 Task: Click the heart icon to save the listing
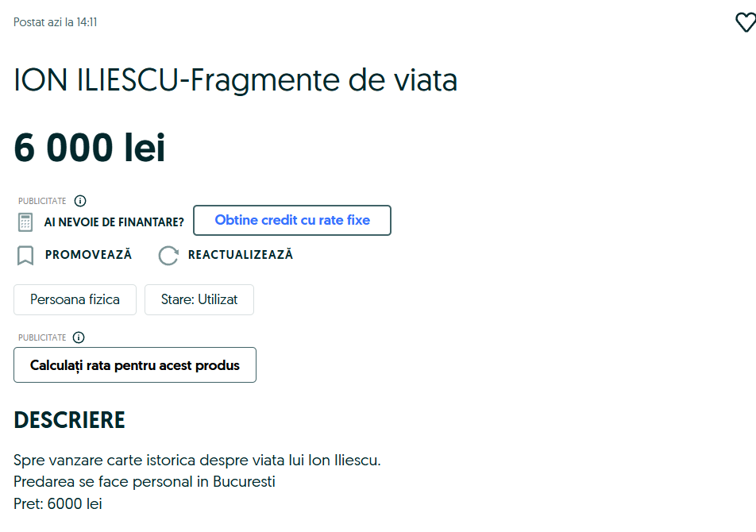(x=745, y=23)
